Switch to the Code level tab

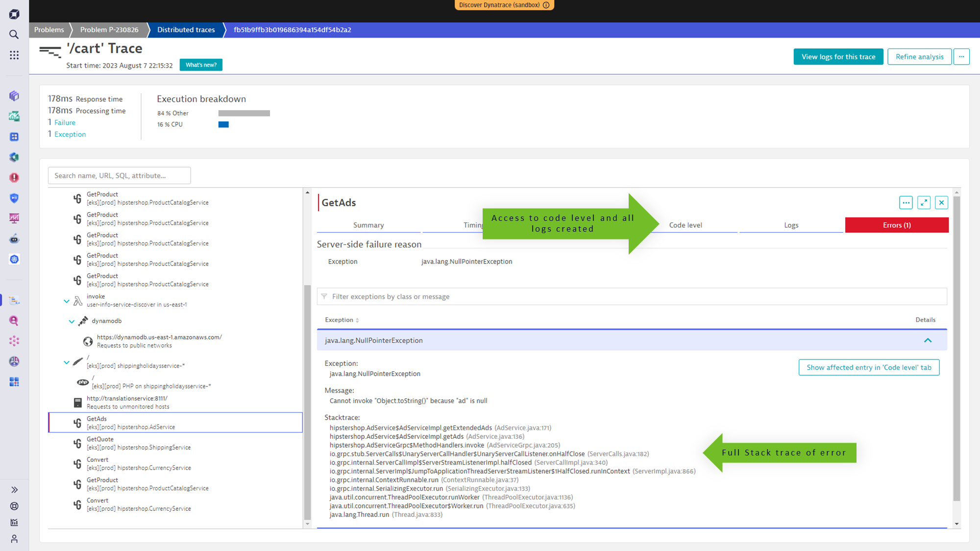point(685,225)
